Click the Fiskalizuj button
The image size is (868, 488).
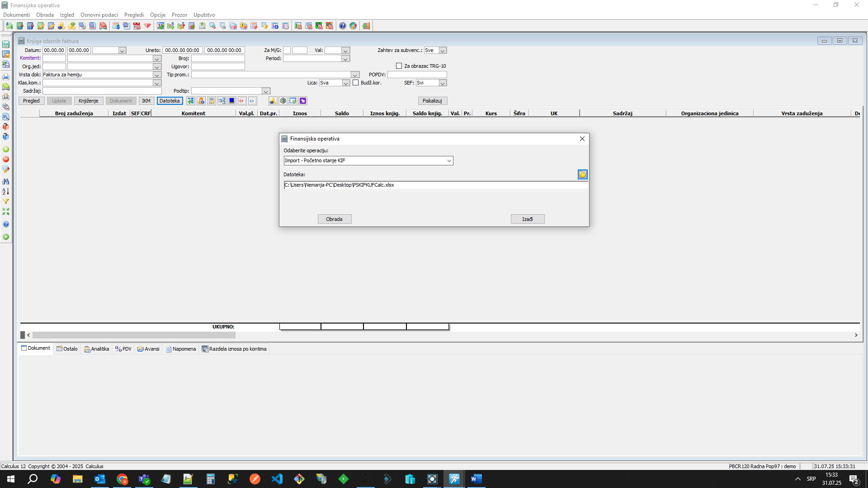tap(432, 101)
